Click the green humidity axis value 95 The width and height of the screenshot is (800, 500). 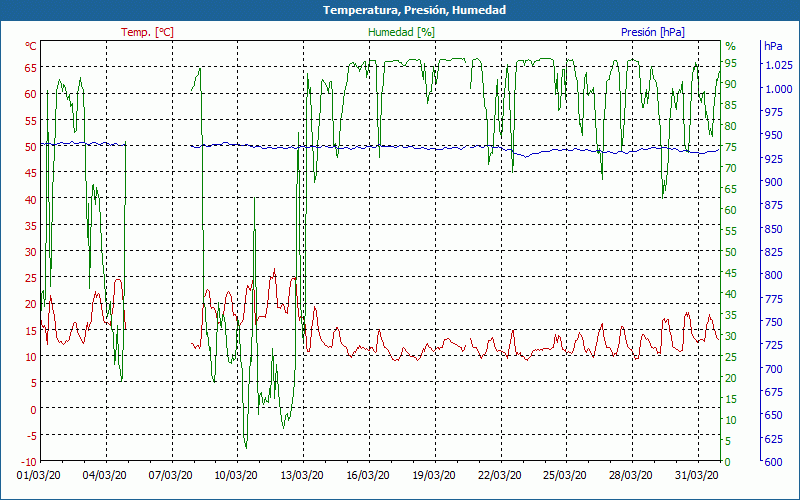pyautogui.click(x=731, y=63)
